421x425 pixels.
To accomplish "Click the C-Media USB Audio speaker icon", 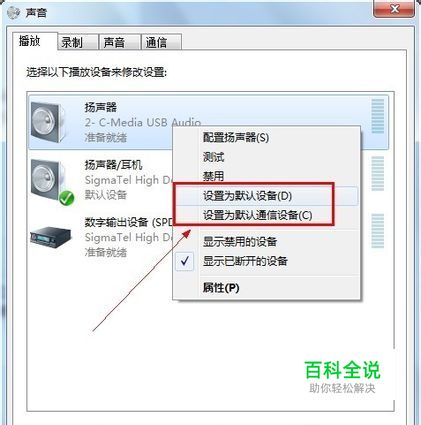I will point(47,122).
